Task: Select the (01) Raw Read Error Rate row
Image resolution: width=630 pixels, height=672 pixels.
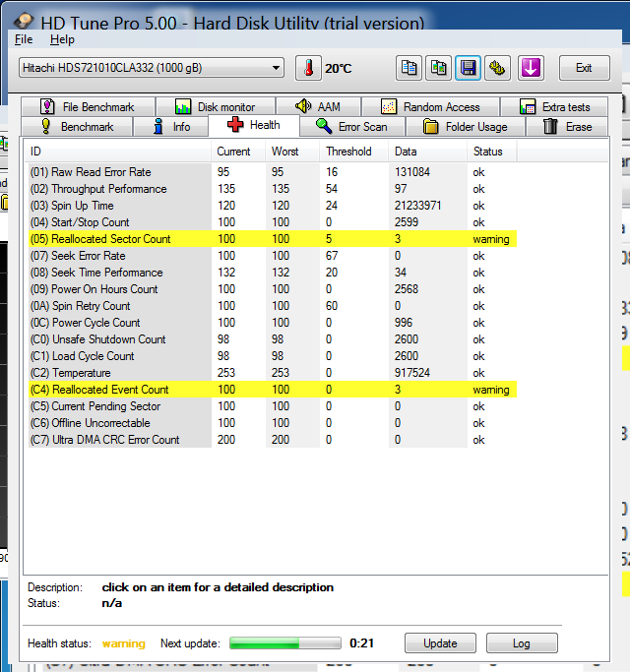Action: coord(273,172)
